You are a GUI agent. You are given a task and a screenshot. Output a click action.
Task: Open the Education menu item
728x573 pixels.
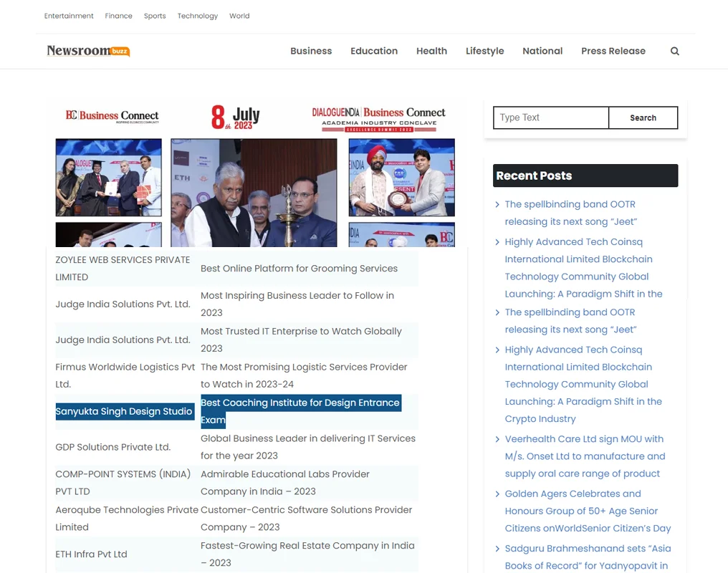374,51
